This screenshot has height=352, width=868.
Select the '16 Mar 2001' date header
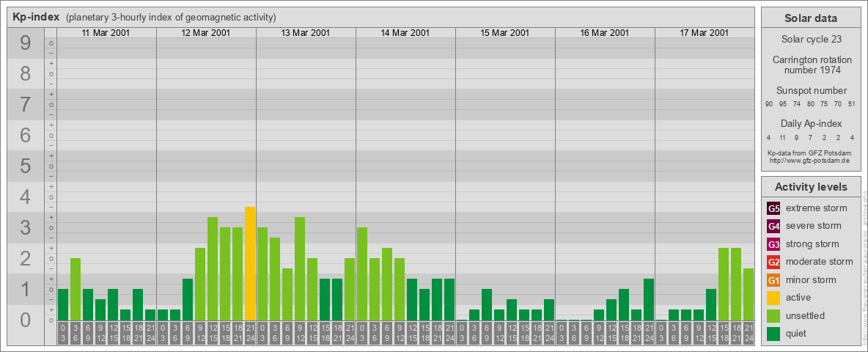(x=605, y=33)
